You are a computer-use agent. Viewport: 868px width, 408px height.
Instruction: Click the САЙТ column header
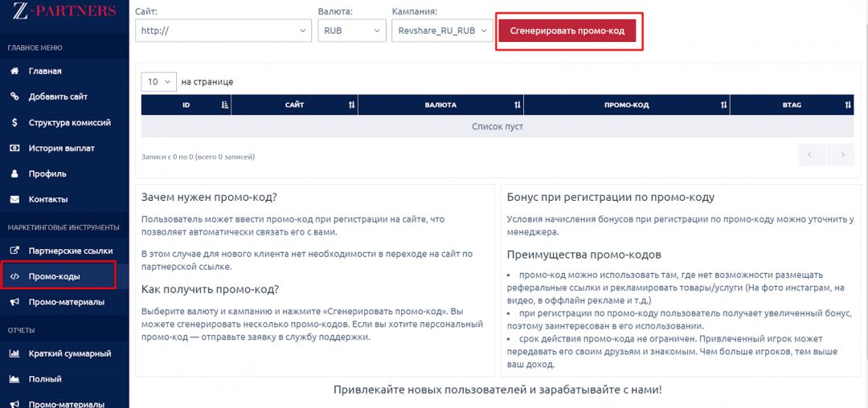[x=294, y=105]
